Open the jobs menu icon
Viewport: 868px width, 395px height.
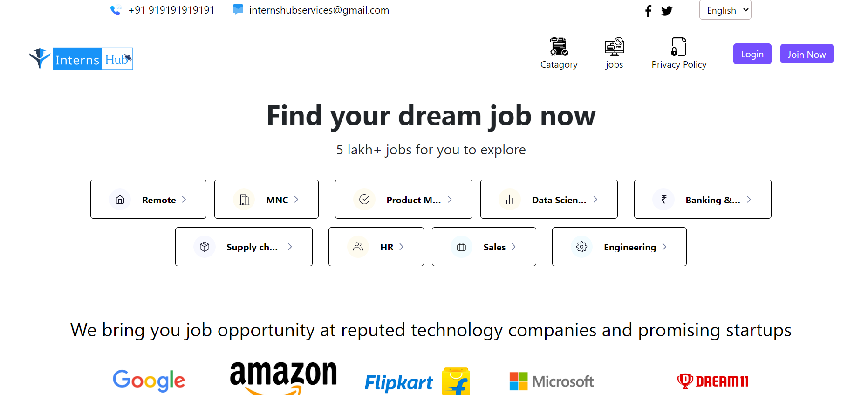614,47
